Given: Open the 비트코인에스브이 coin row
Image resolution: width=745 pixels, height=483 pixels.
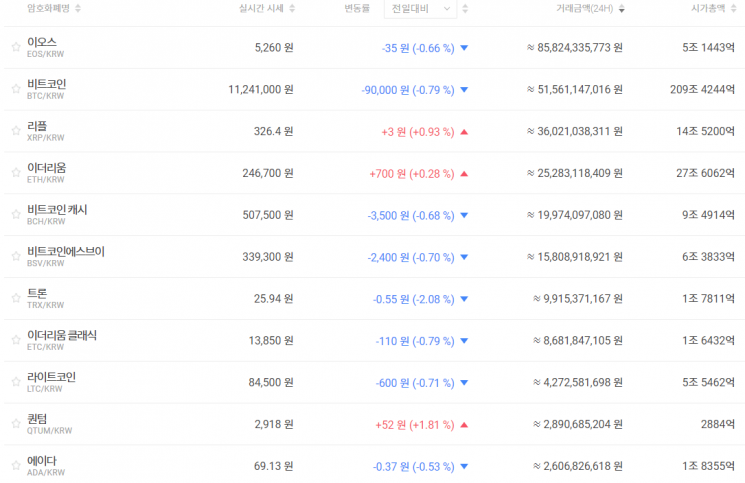Looking at the screenshot, I should point(372,256).
